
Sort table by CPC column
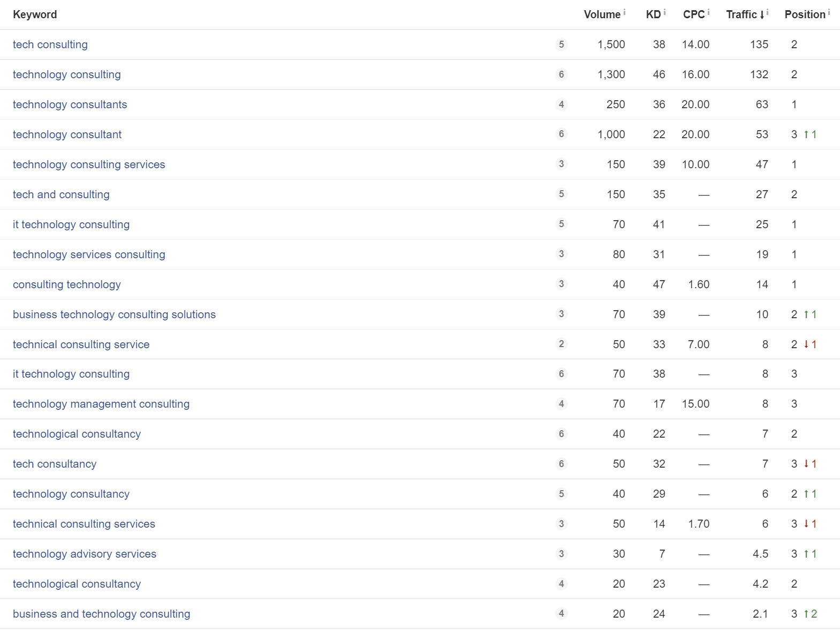[694, 14]
